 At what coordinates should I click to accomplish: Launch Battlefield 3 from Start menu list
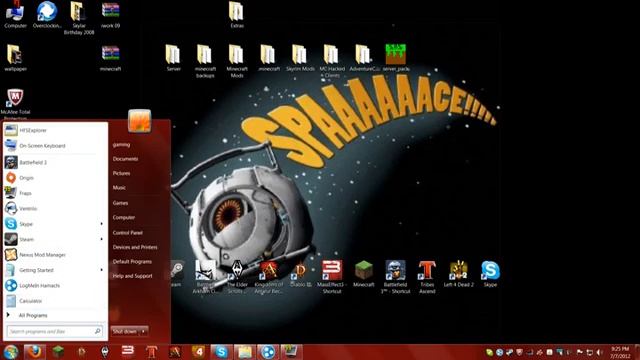coord(55,162)
